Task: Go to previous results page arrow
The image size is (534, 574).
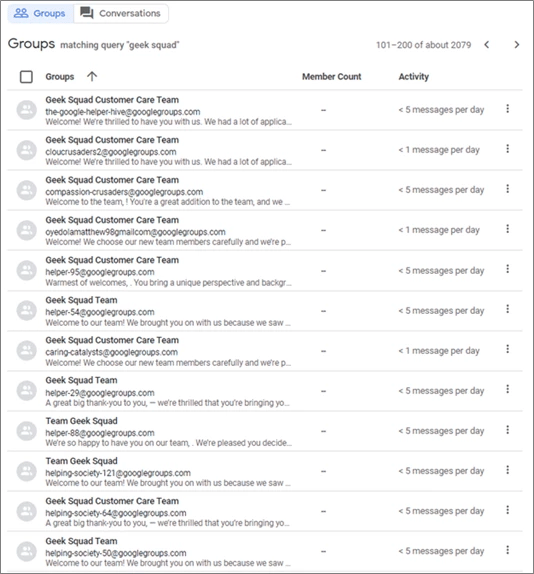Action: (x=486, y=45)
